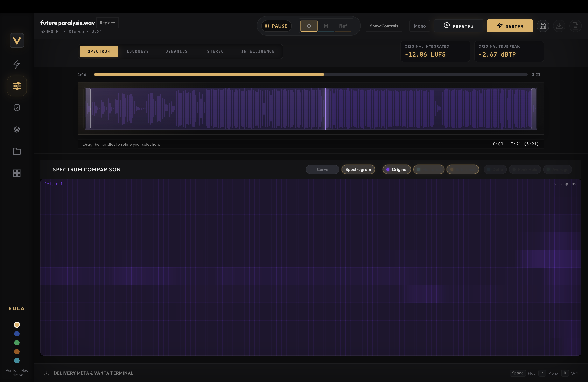Viewport: 588px width, 382px height.
Task: Click the MASTER button
Action: [x=510, y=26]
